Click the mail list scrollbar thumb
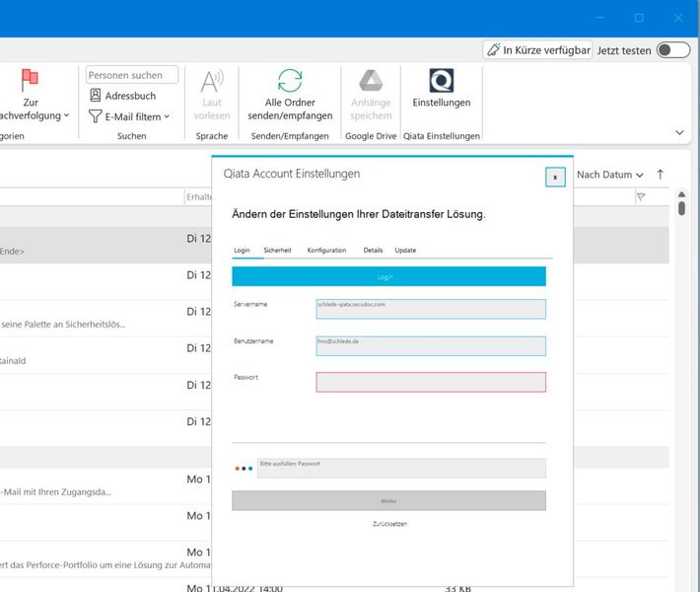Viewport: 700px width, 592px height. [x=681, y=208]
